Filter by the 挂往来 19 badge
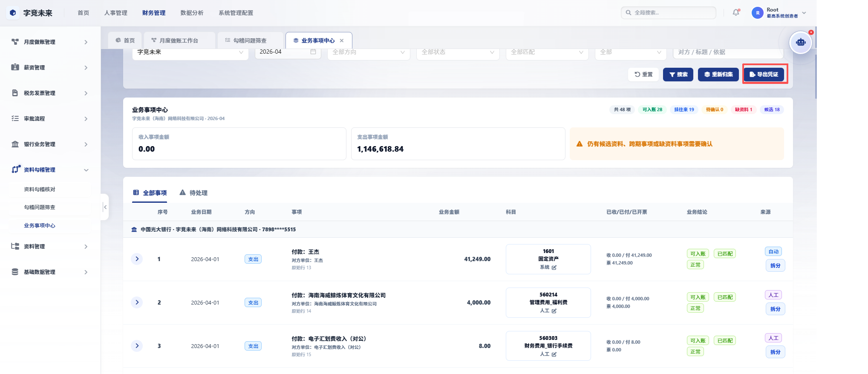This screenshot has width=868, height=374. point(684,109)
